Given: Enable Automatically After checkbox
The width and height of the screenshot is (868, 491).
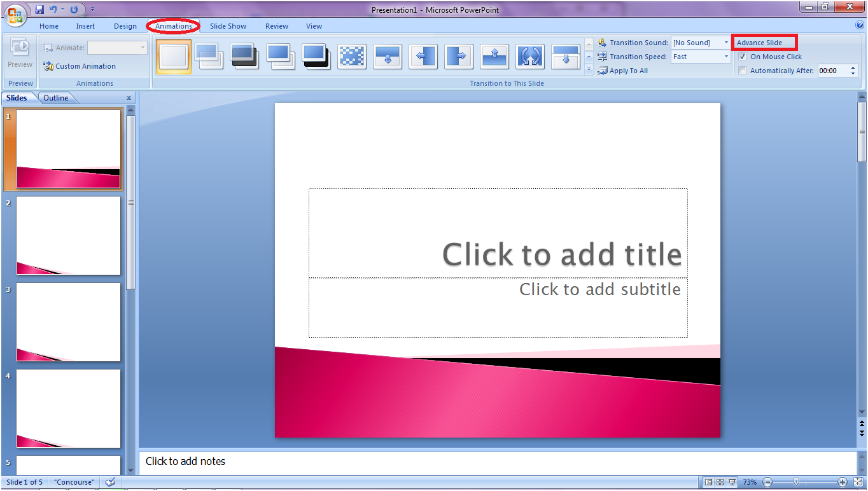Looking at the screenshot, I should coord(742,71).
